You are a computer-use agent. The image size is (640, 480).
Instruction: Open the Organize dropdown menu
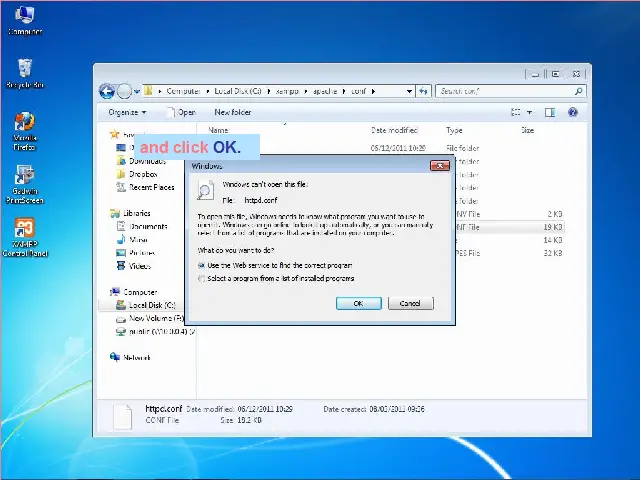(127, 112)
